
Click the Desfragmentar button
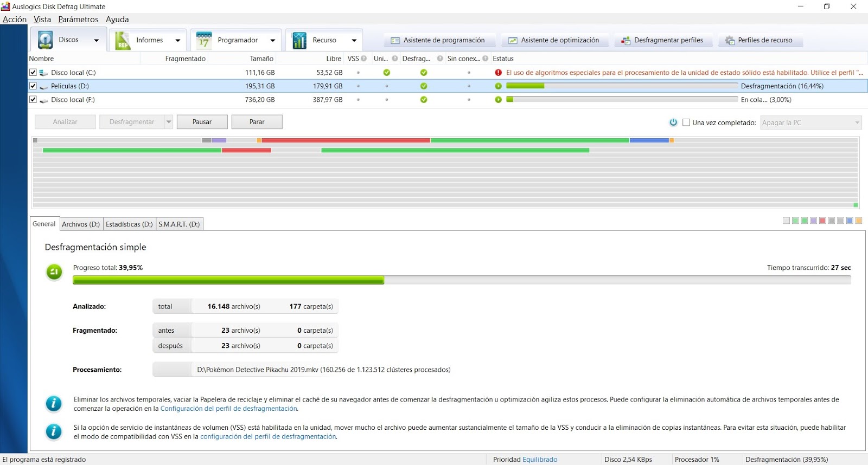[x=132, y=122]
